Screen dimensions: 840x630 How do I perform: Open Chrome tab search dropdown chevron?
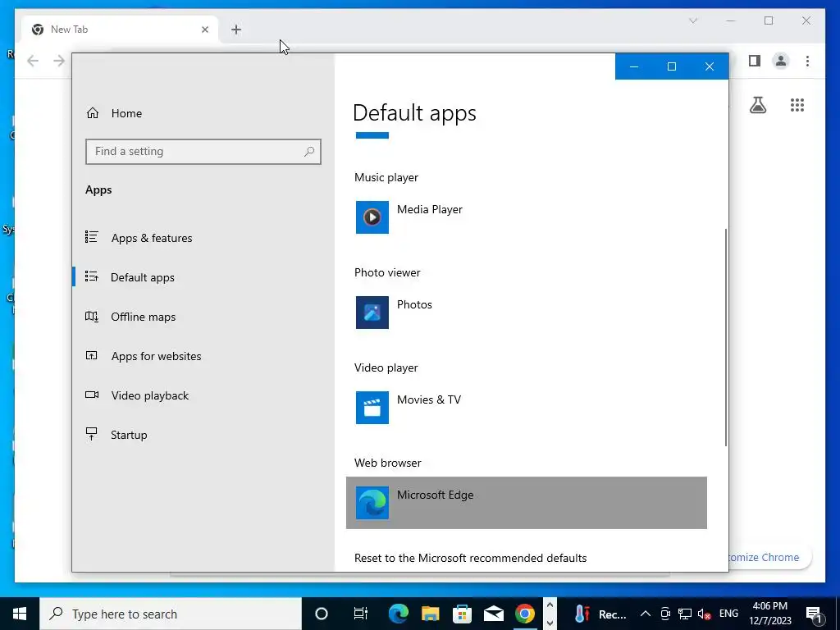coord(692,21)
